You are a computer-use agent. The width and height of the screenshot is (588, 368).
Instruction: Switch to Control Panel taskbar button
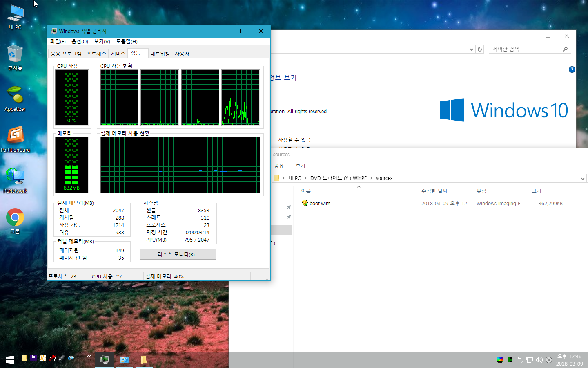[x=125, y=359]
